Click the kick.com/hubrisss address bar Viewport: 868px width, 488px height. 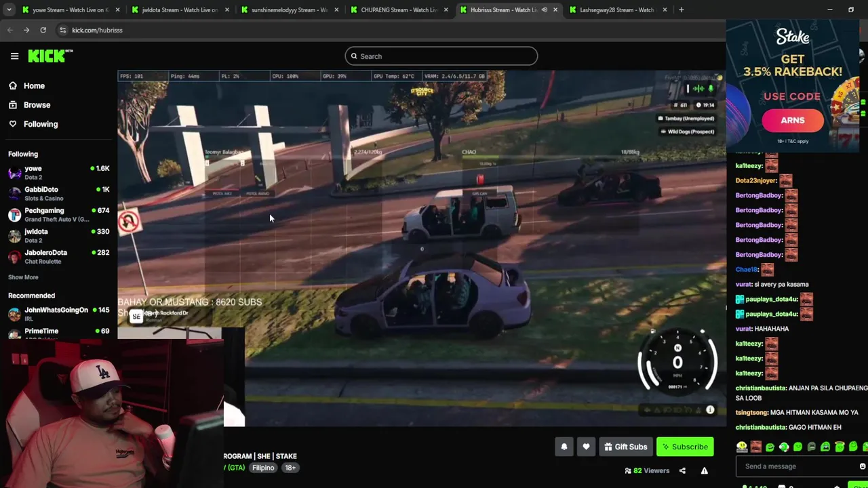tap(97, 30)
